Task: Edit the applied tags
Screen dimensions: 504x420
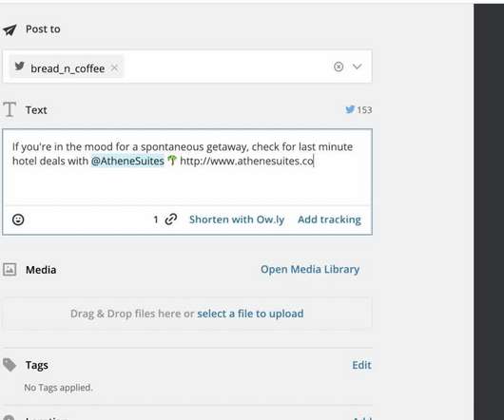Action: [361, 365]
